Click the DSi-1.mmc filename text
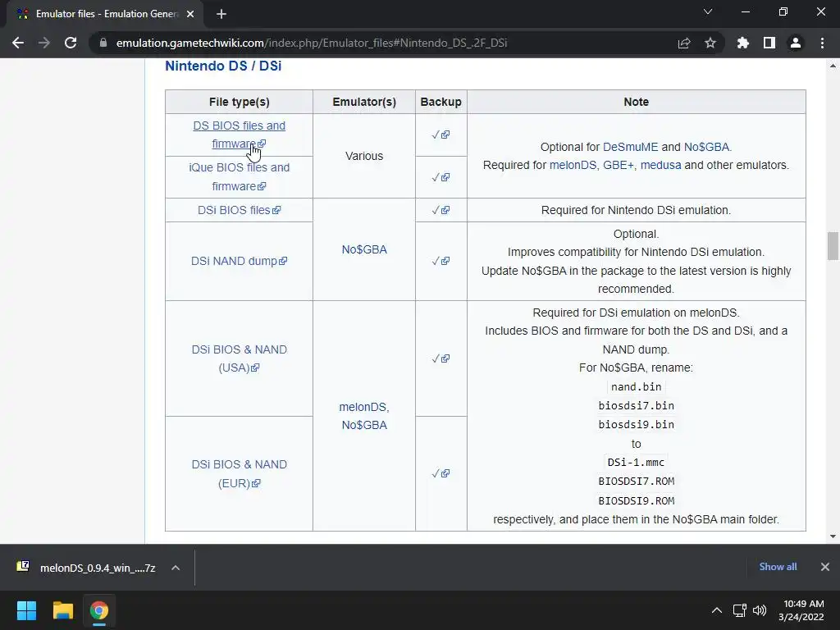 click(636, 463)
